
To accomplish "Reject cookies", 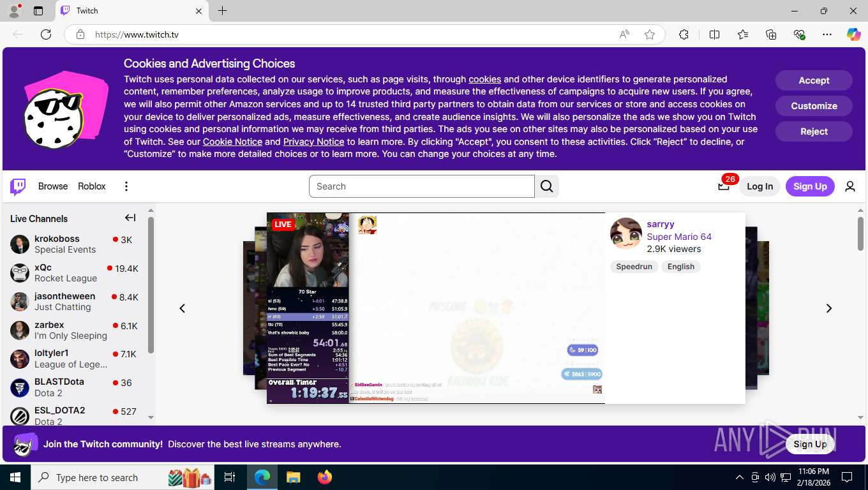I will [814, 131].
